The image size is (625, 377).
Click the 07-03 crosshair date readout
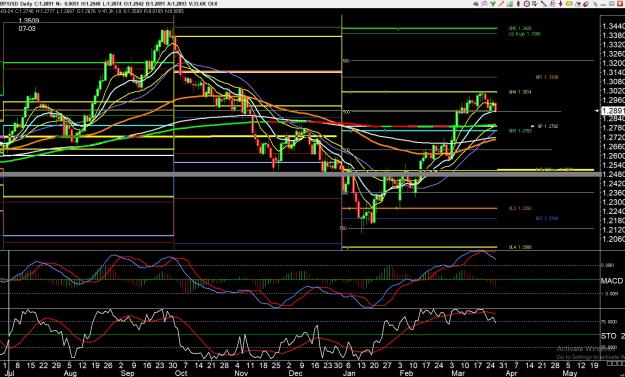click(x=27, y=29)
